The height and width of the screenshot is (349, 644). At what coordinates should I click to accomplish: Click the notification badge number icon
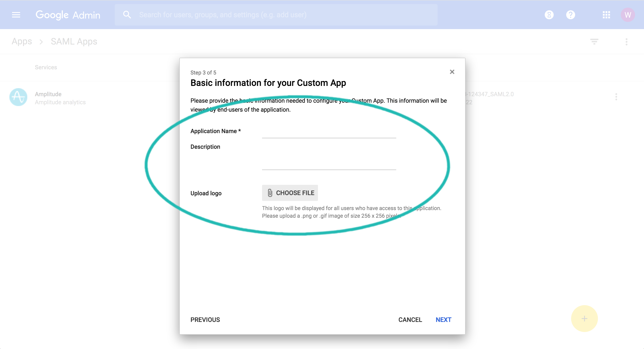550,15
